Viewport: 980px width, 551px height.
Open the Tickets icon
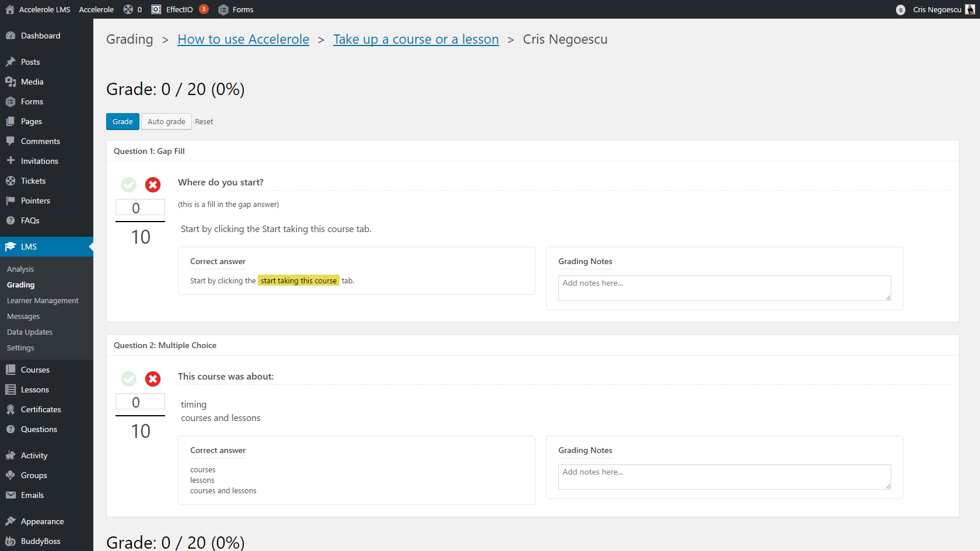(10, 181)
